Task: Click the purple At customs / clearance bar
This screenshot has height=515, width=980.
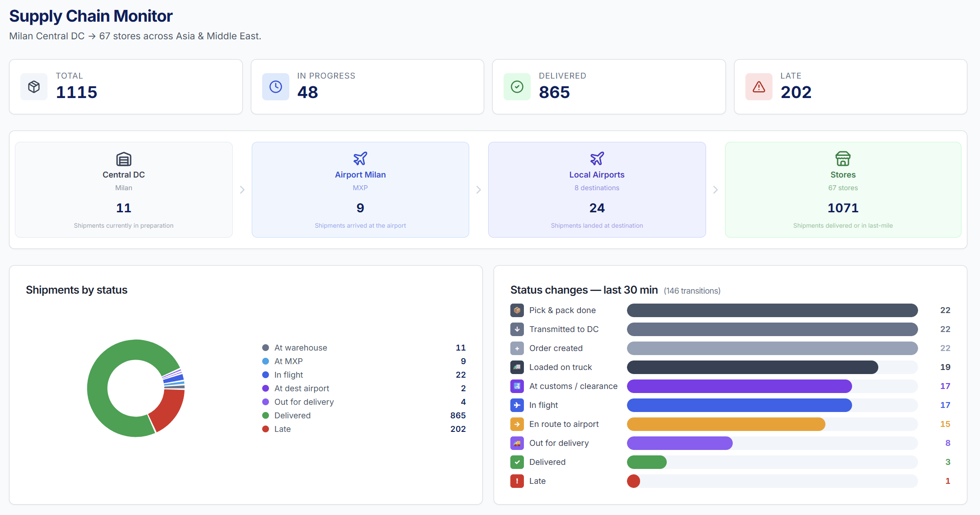Action: coord(739,386)
